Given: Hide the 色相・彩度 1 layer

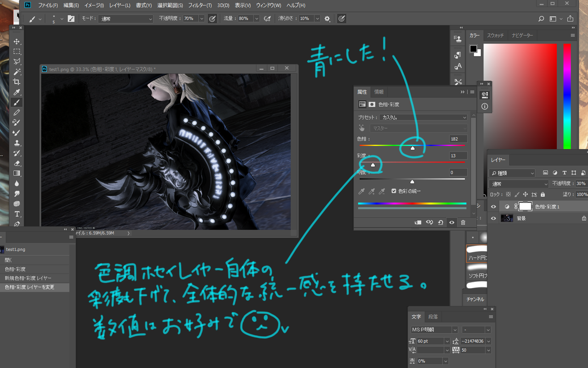Looking at the screenshot, I should (494, 207).
